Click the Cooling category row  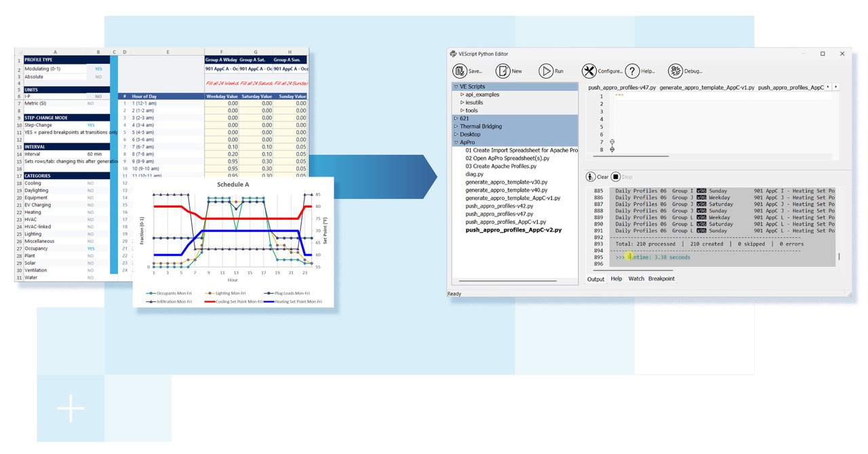tap(65, 183)
